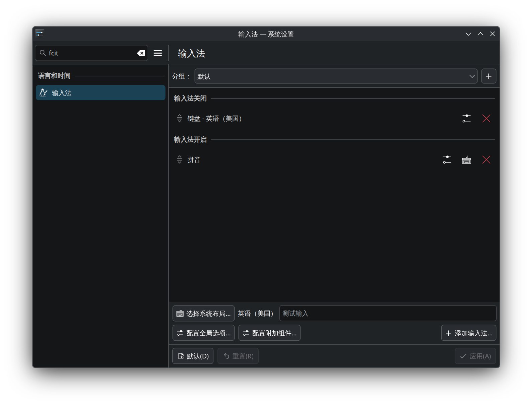The height and width of the screenshot is (406, 532).
Task: Click the system settings icon in title bar
Action: (x=40, y=34)
